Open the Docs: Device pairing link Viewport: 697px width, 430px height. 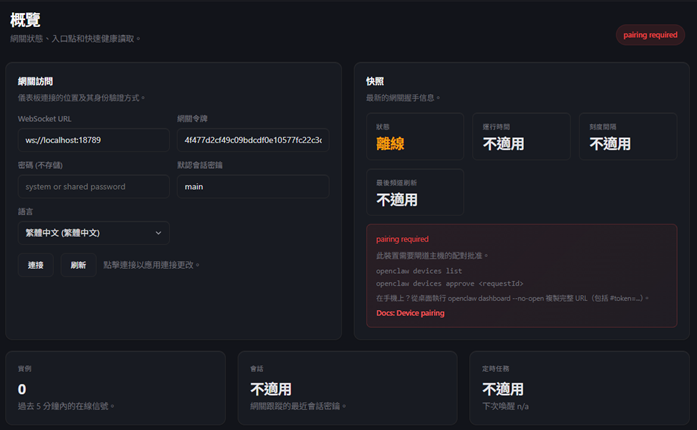(410, 313)
